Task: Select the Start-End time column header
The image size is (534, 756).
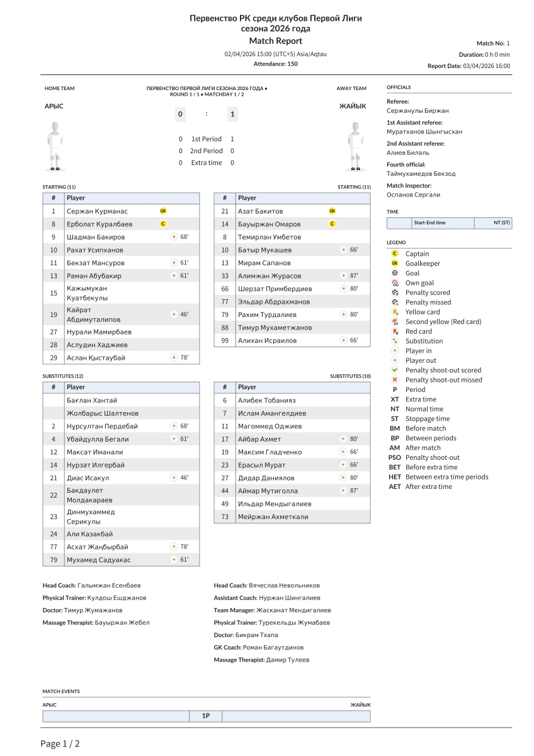Action: pos(429,223)
